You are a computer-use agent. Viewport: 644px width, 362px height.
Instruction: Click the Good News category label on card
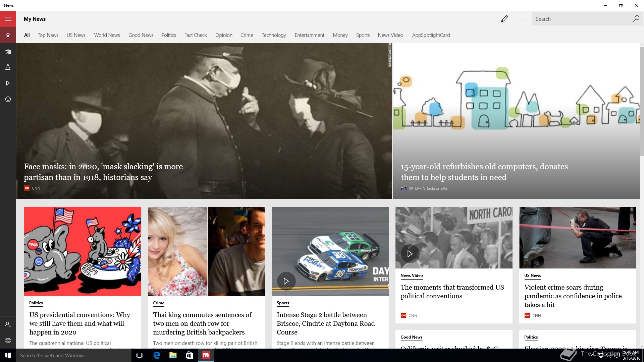pos(412,337)
